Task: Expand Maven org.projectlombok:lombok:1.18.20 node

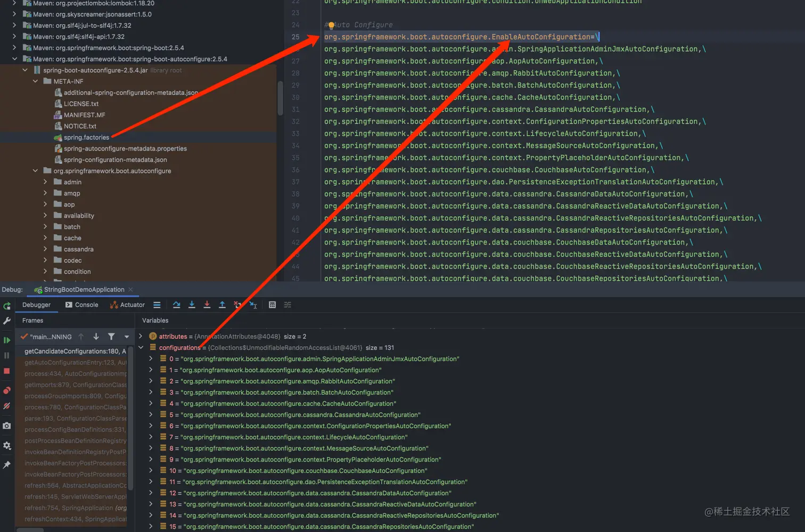Action: click(x=14, y=3)
